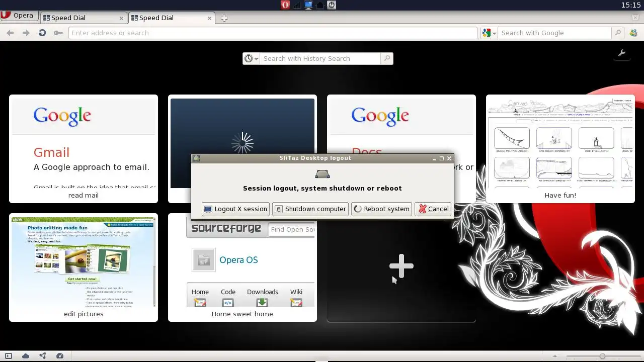The height and width of the screenshot is (362, 644).
Task: Expand the History Search engine dropdown
Action: (251, 58)
